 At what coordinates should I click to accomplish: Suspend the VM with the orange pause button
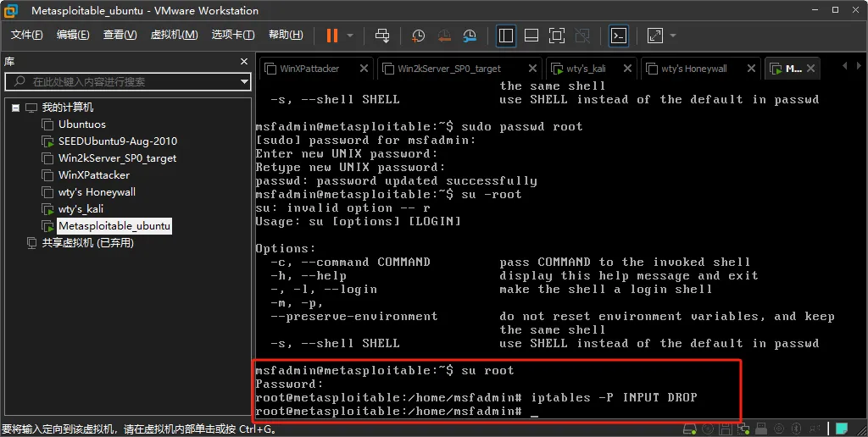point(332,36)
